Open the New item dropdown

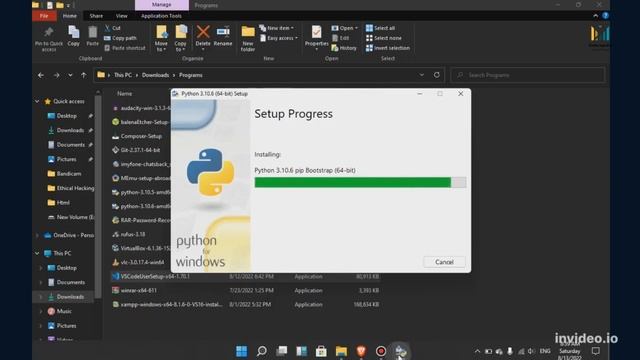pyautogui.click(x=277, y=28)
